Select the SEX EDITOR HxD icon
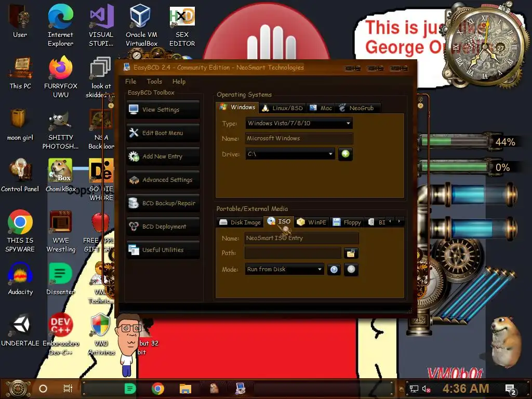Image resolution: width=532 pixels, height=399 pixels. (x=182, y=25)
